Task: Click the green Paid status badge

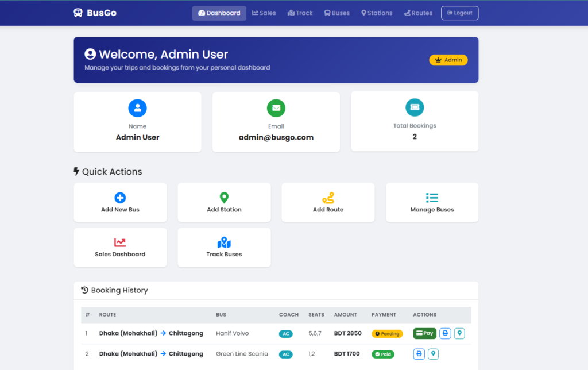Action: (382, 354)
